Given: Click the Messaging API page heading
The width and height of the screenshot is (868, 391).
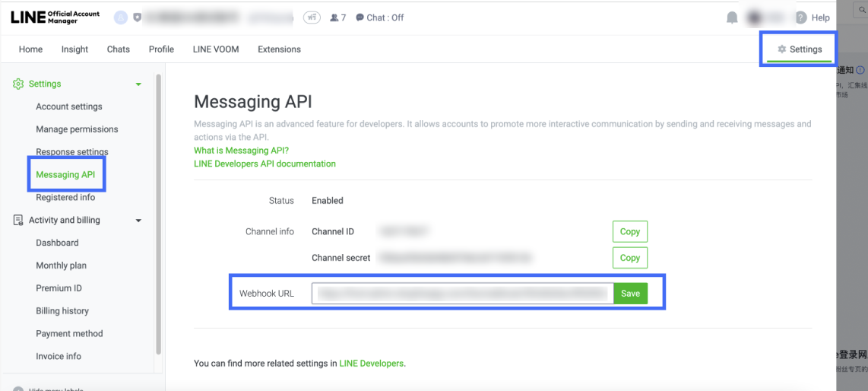Looking at the screenshot, I should [x=252, y=102].
